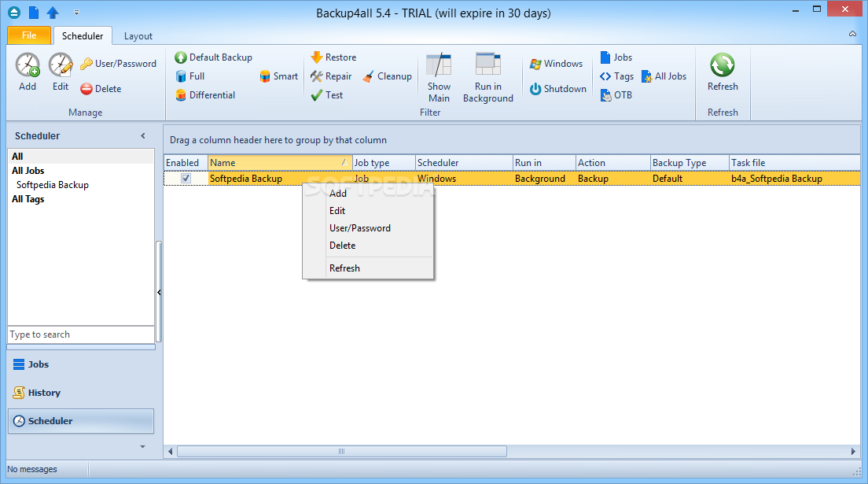Click the grid scroll right arrow
Screen dimensions: 868x484
pyautogui.click(x=853, y=451)
